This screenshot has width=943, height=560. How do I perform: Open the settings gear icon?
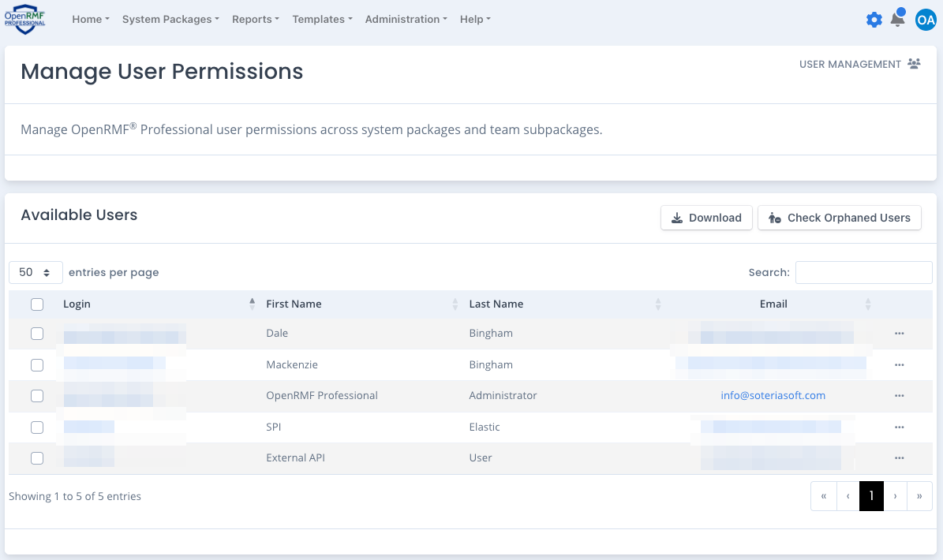(x=874, y=20)
